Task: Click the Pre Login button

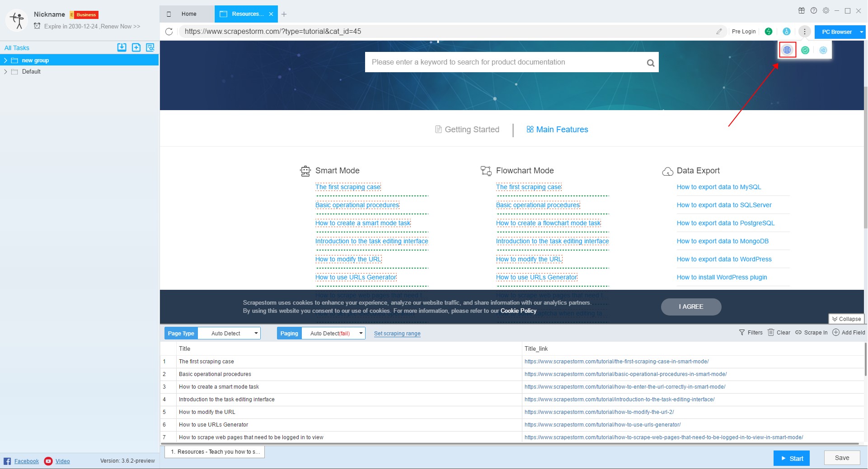Action: [744, 32]
